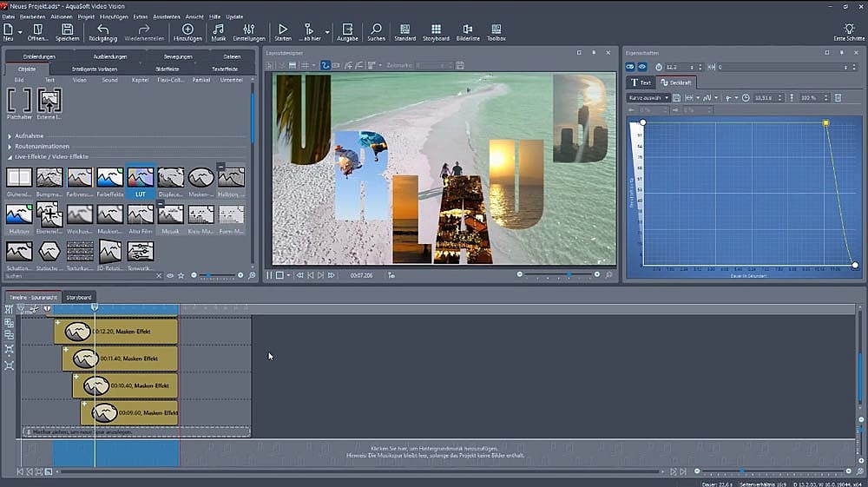The height and width of the screenshot is (487, 868).
Task: Open the Musik toolbar icon
Action: [x=219, y=31]
